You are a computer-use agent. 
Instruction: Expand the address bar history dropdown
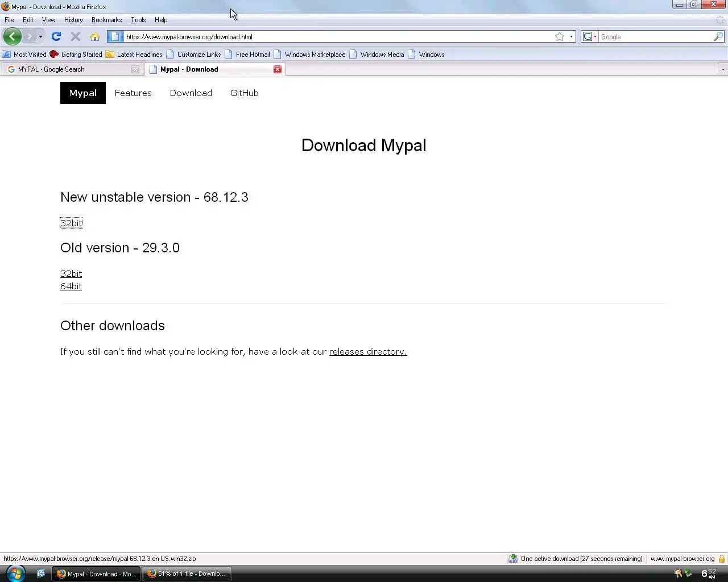click(571, 36)
